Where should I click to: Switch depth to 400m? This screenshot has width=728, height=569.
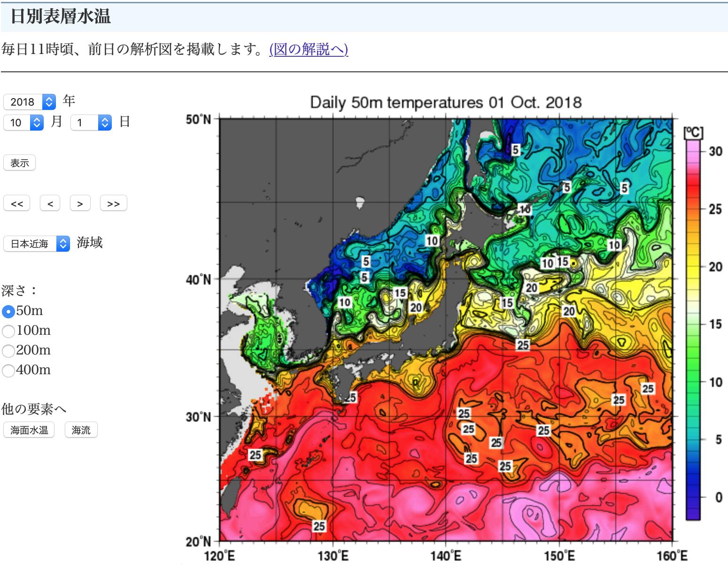coord(8,370)
